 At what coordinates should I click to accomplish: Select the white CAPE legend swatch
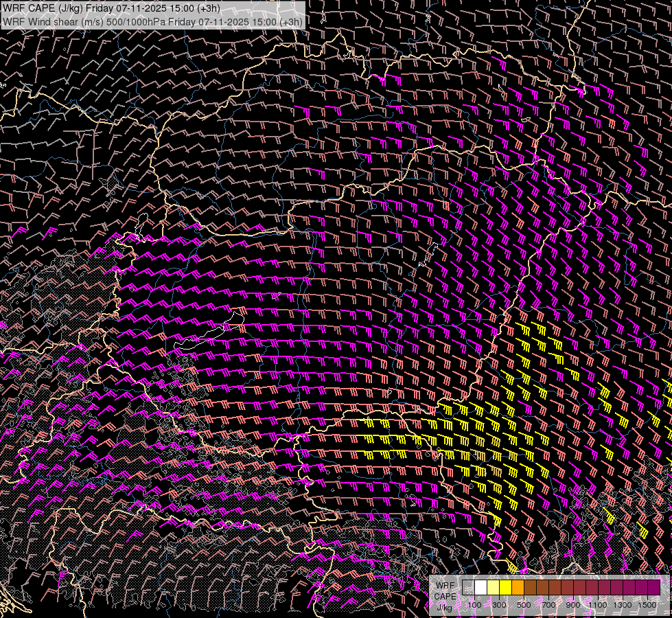point(480,588)
